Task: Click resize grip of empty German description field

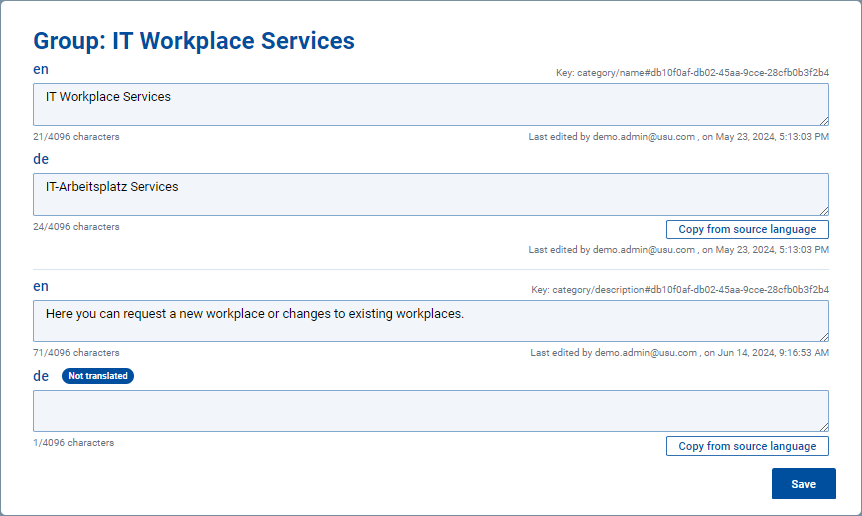Action: coord(824,427)
